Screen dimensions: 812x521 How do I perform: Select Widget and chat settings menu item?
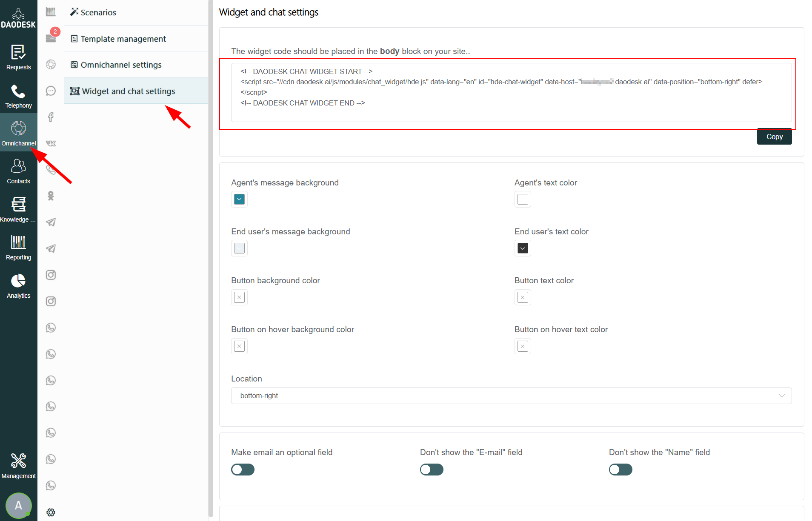click(x=136, y=91)
